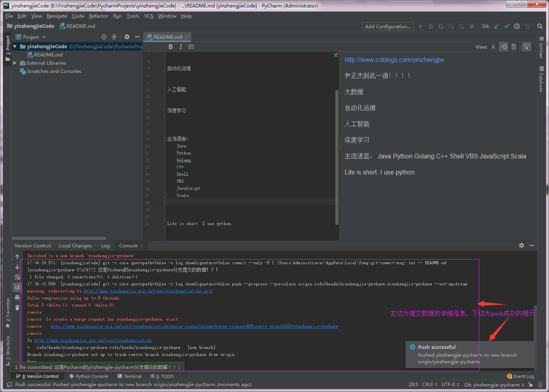
Task: Open Git show history clock icon
Action: click(x=517, y=26)
